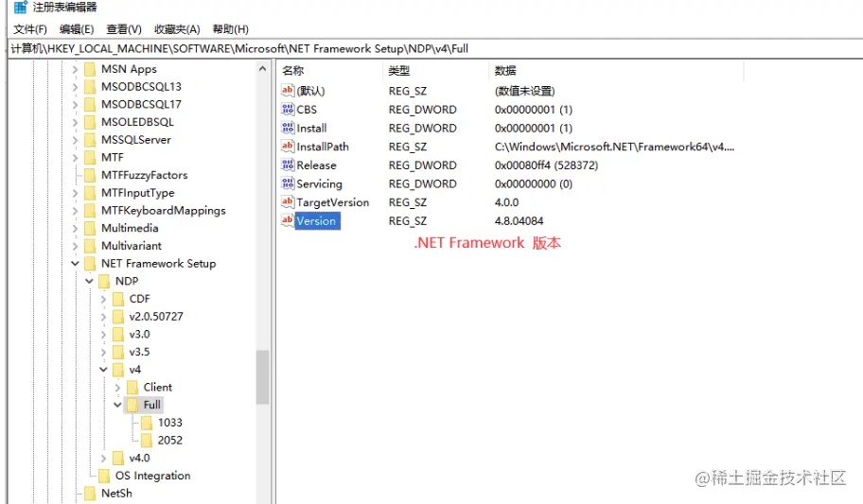Image resolution: width=863 pixels, height=504 pixels.
Task: Collapse the NET Framework Setup node
Action: (76, 264)
